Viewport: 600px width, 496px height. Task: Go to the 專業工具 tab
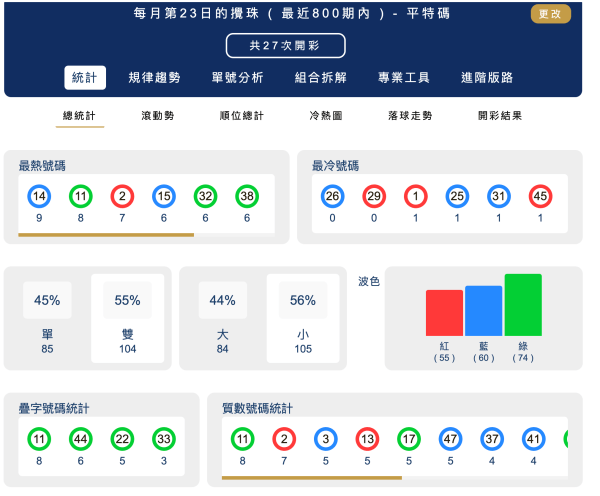coord(404,78)
